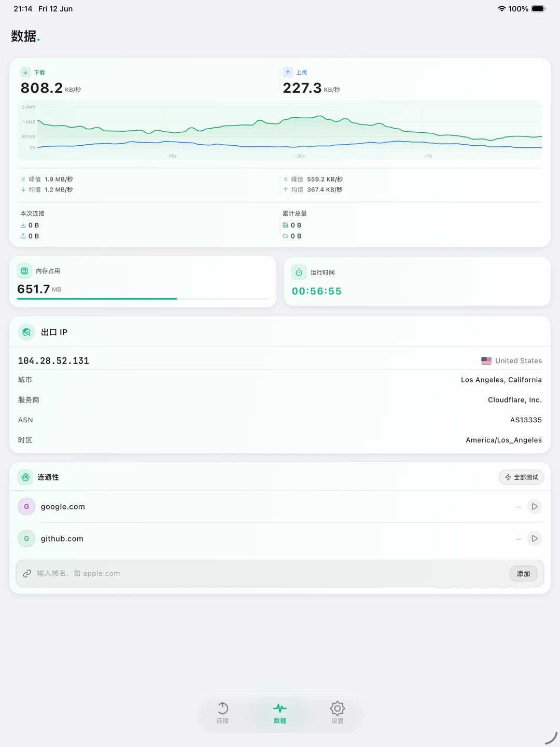Click the memory usage chip icon
This screenshot has height=747, width=560.
tap(24, 271)
